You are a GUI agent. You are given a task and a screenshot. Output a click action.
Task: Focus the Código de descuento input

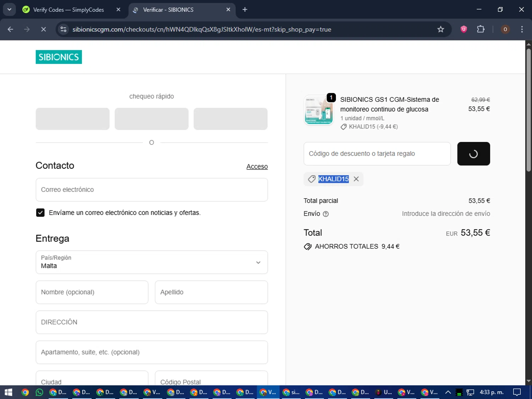point(377,154)
